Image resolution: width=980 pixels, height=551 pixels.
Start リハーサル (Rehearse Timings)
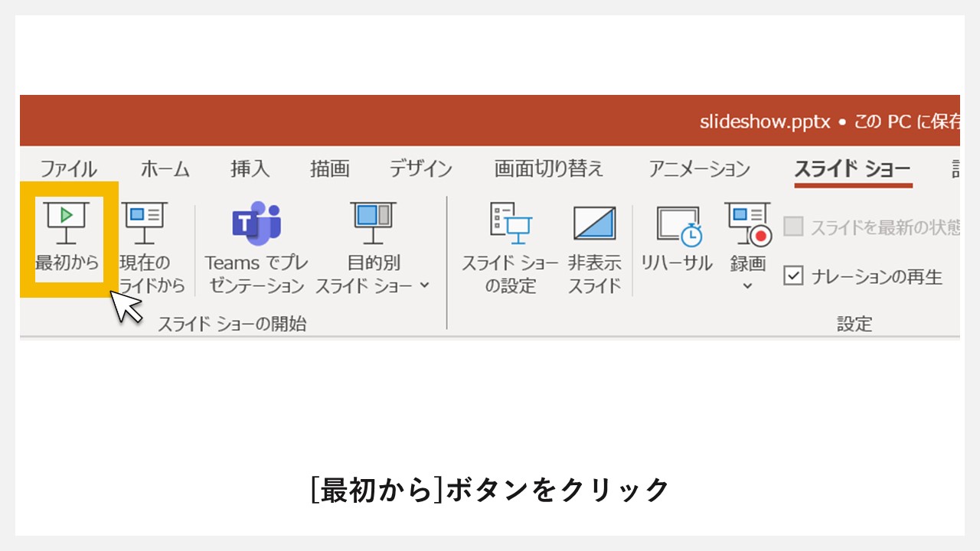tap(677, 237)
